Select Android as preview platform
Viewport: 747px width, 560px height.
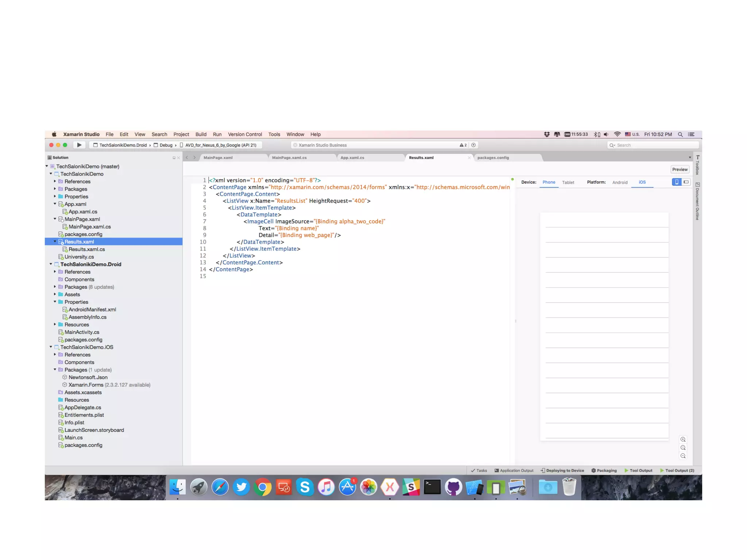click(620, 182)
